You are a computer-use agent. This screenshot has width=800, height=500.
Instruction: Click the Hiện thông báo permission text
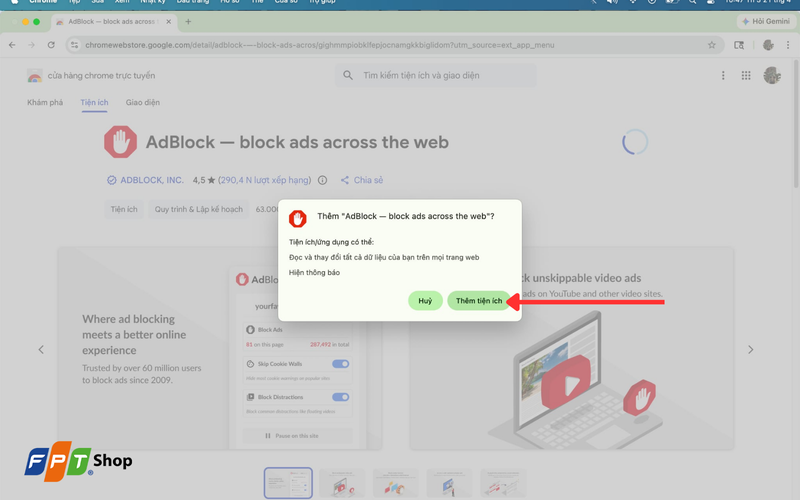point(314,272)
